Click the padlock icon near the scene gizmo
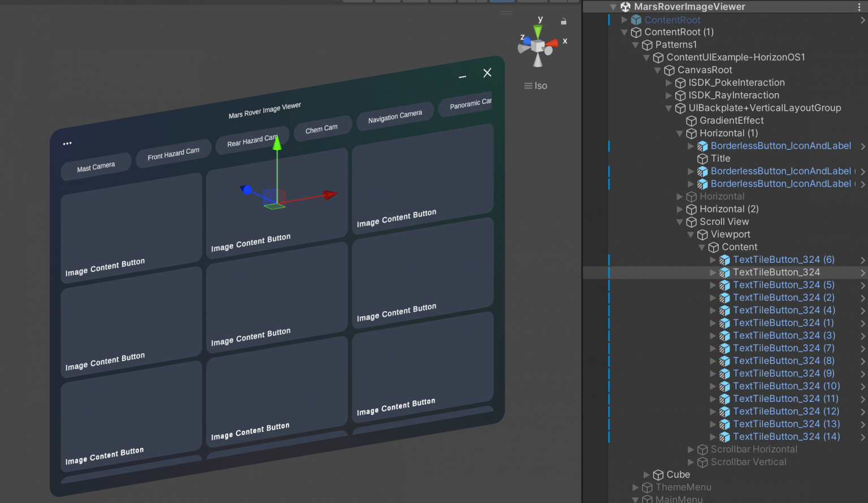This screenshot has height=503, width=868. [563, 20]
